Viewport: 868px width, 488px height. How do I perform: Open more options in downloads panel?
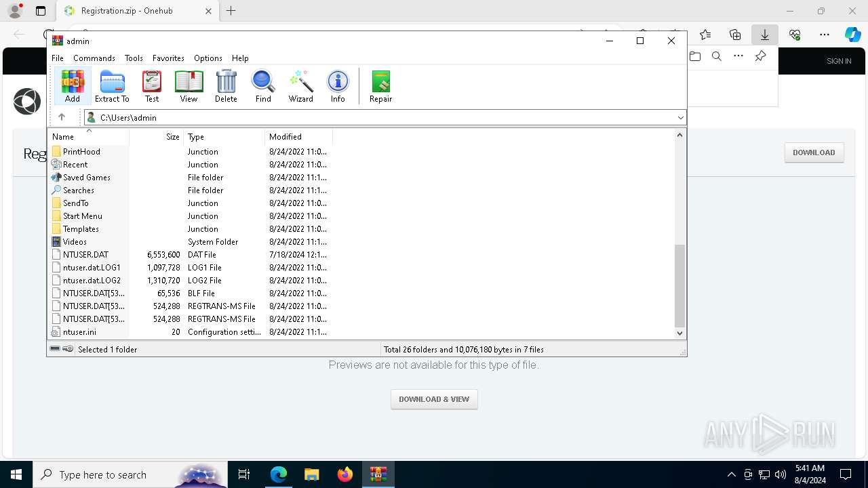(738, 56)
